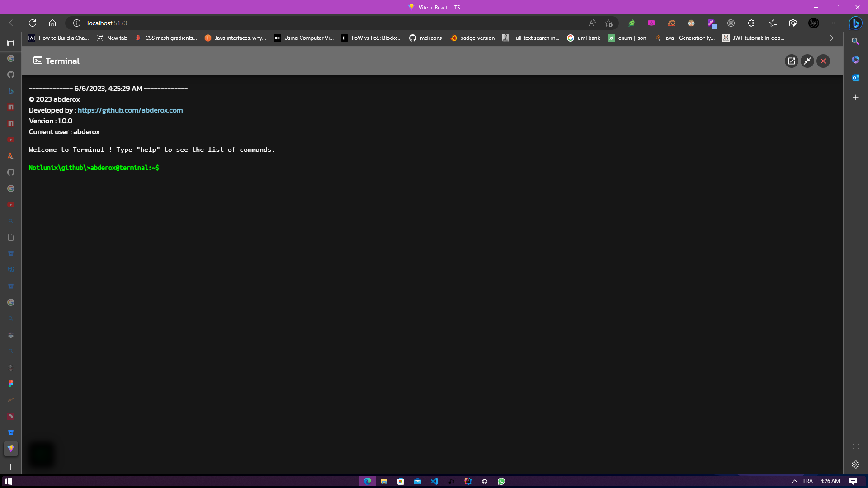Screen dimensions: 868x488
Task: Open the Tab actions menu
Action: tap(11, 43)
